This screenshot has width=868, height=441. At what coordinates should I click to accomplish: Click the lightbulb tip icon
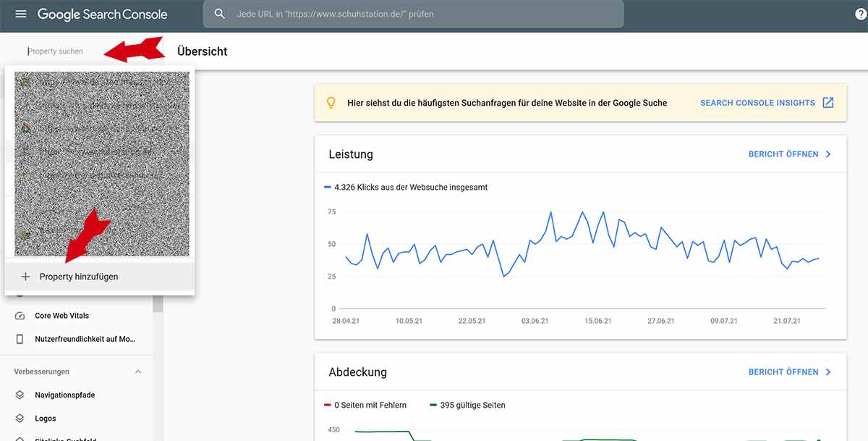331,103
